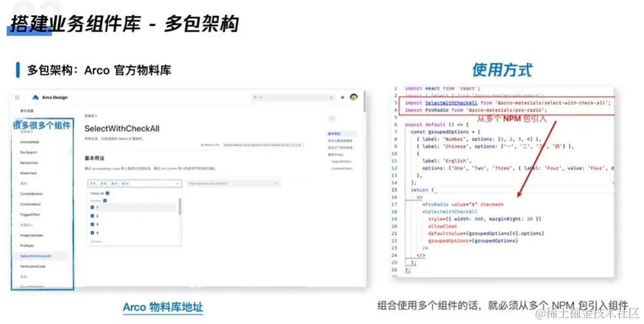Jump to first anchor link in right outline
The image size is (644, 324).
click(x=334, y=134)
